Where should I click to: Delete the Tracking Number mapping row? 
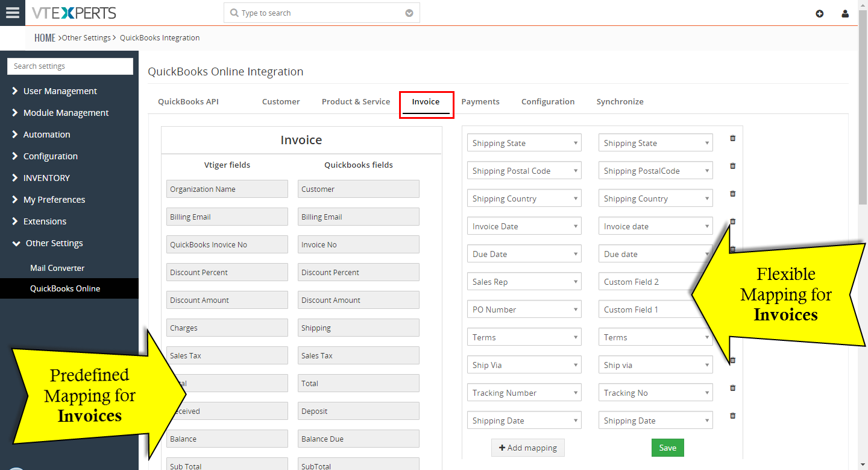tap(733, 388)
